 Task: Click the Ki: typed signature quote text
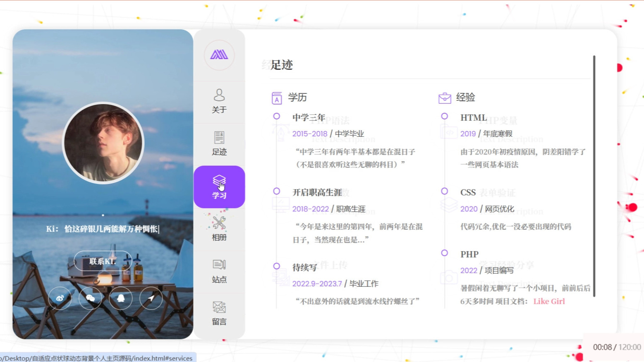(103, 229)
